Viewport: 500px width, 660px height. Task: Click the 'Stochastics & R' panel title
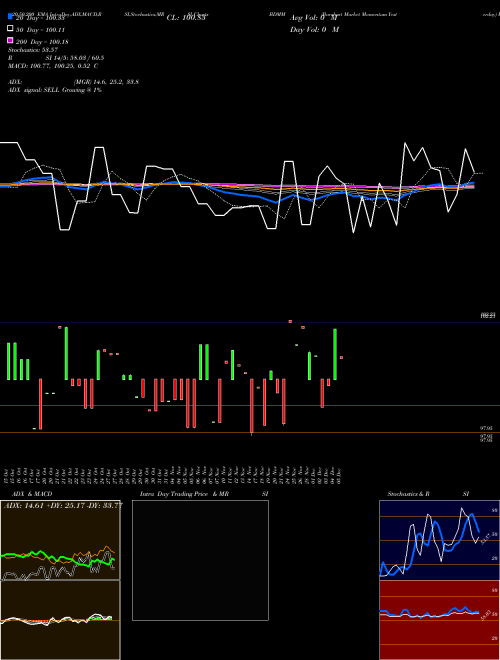pos(408,494)
